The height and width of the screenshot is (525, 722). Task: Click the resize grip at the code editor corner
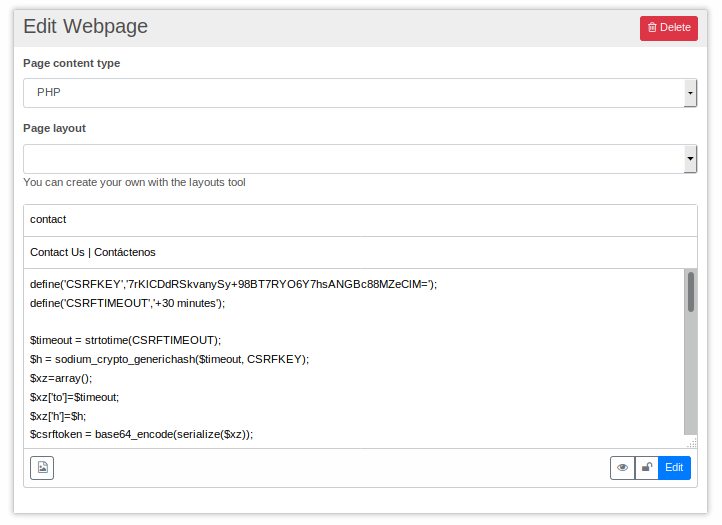[x=692, y=442]
